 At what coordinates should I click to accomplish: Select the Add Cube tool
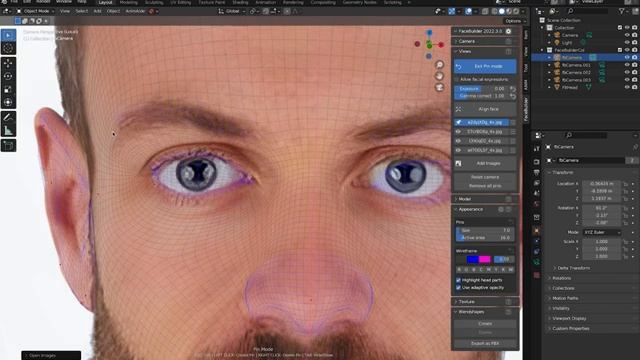click(x=8, y=145)
